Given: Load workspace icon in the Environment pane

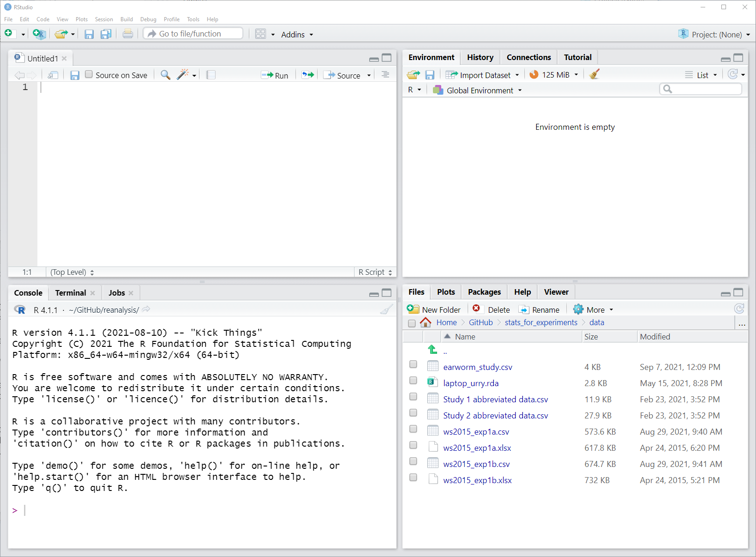Looking at the screenshot, I should tap(414, 74).
